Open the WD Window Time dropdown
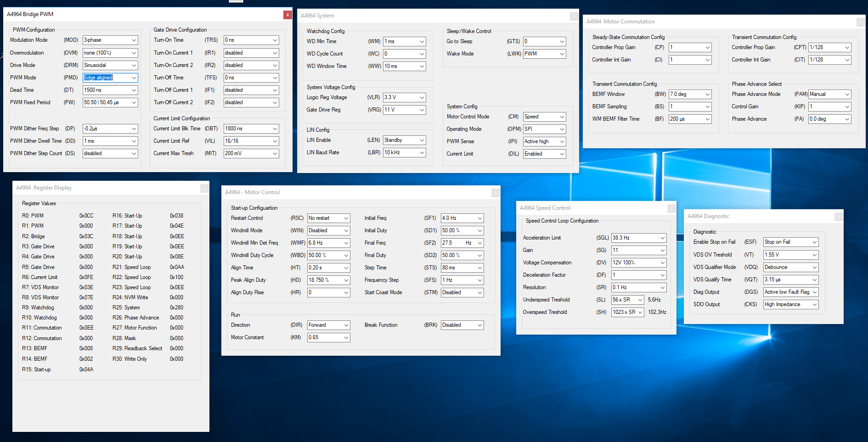Screen dimensions: 868x442 pos(405,66)
